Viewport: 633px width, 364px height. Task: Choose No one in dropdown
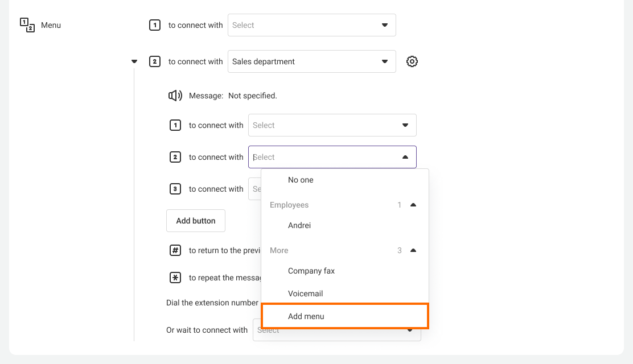point(301,180)
